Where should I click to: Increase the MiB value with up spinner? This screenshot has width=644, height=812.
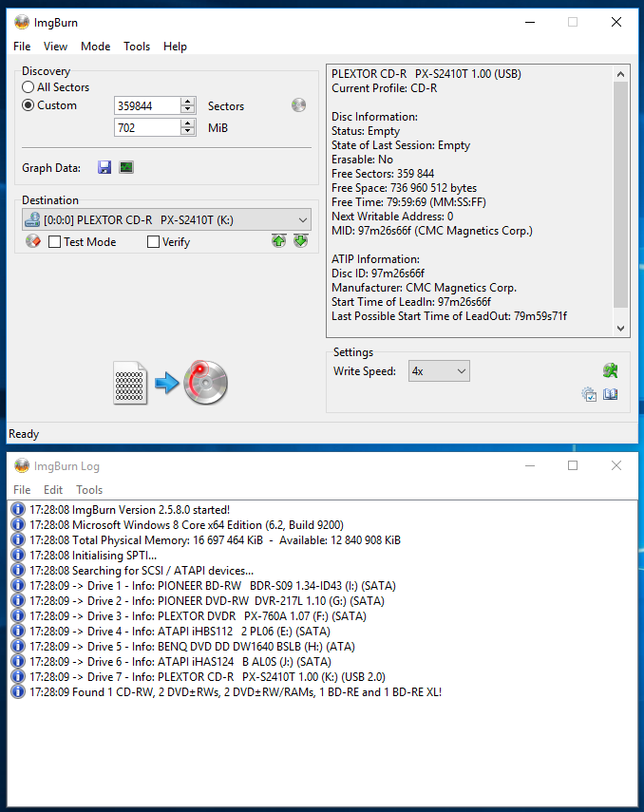tap(188, 123)
